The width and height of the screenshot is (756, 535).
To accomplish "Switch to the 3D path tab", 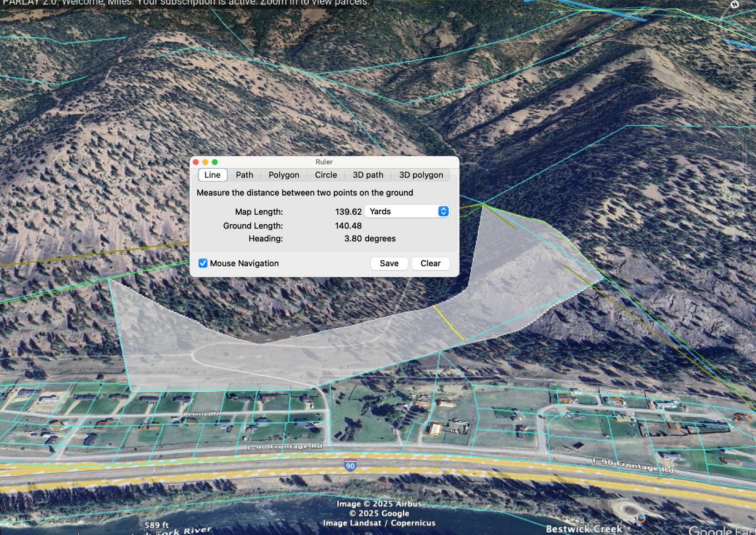I will point(368,175).
